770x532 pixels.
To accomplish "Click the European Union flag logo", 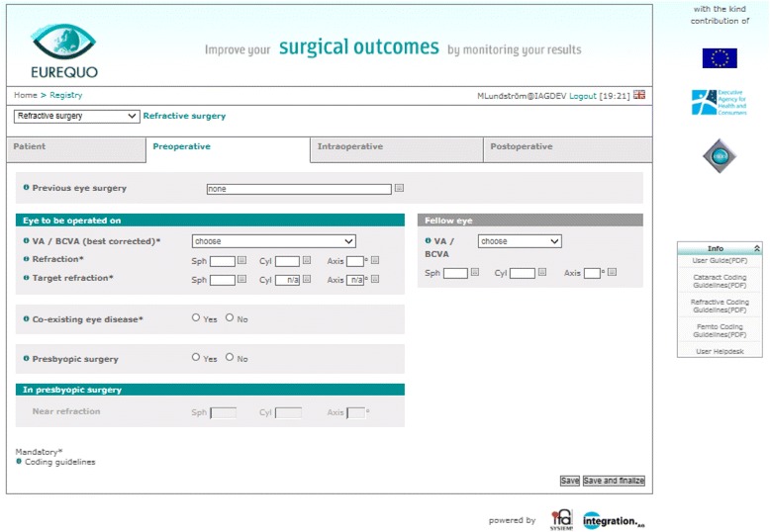I will [720, 58].
